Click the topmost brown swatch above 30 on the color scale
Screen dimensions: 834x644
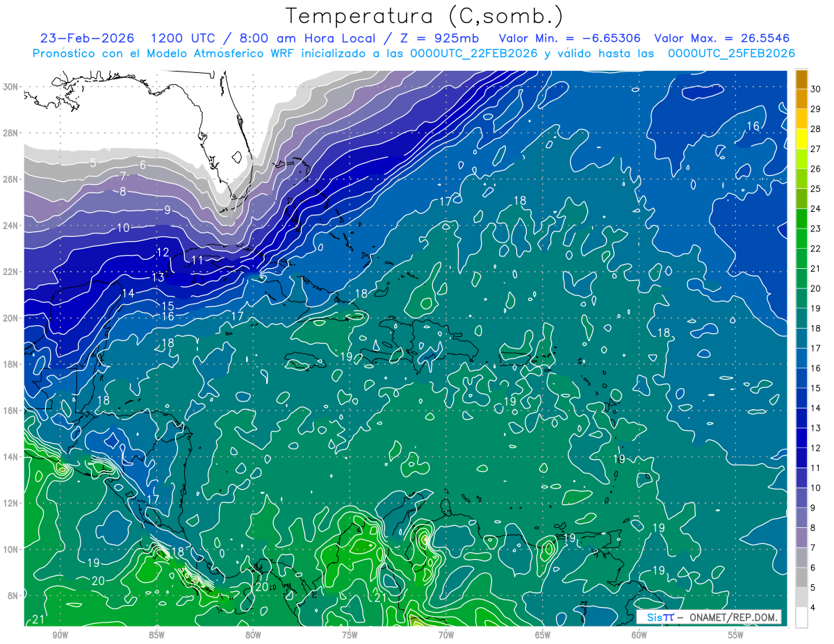point(801,79)
